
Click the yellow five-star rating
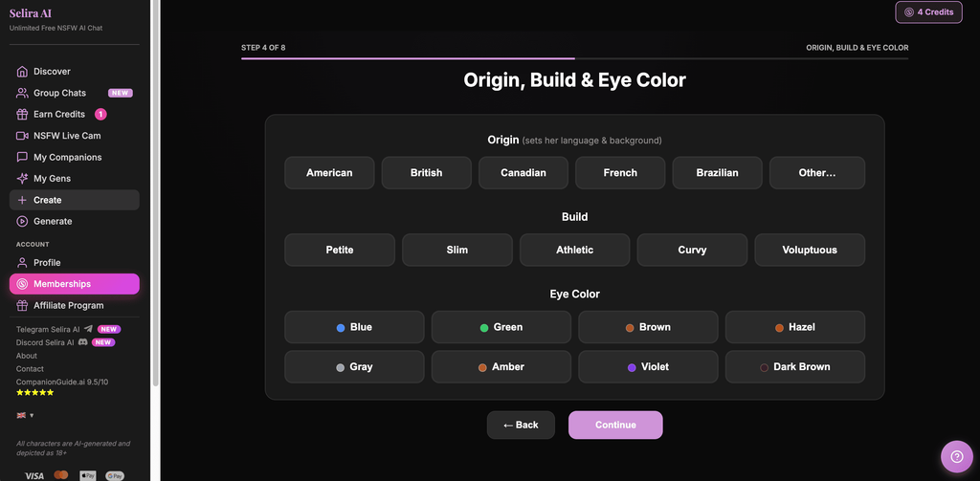point(35,393)
